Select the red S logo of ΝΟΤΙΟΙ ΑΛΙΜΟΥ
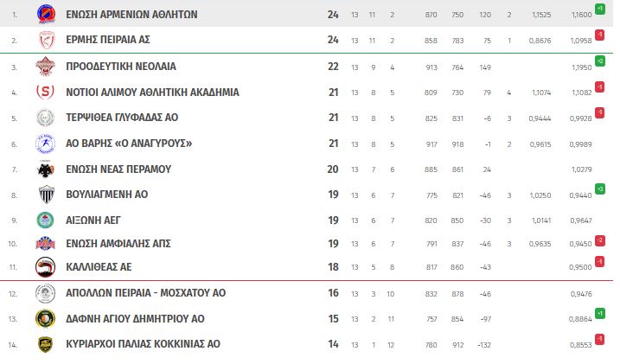Screen dimensions: 620x364 tap(45, 93)
